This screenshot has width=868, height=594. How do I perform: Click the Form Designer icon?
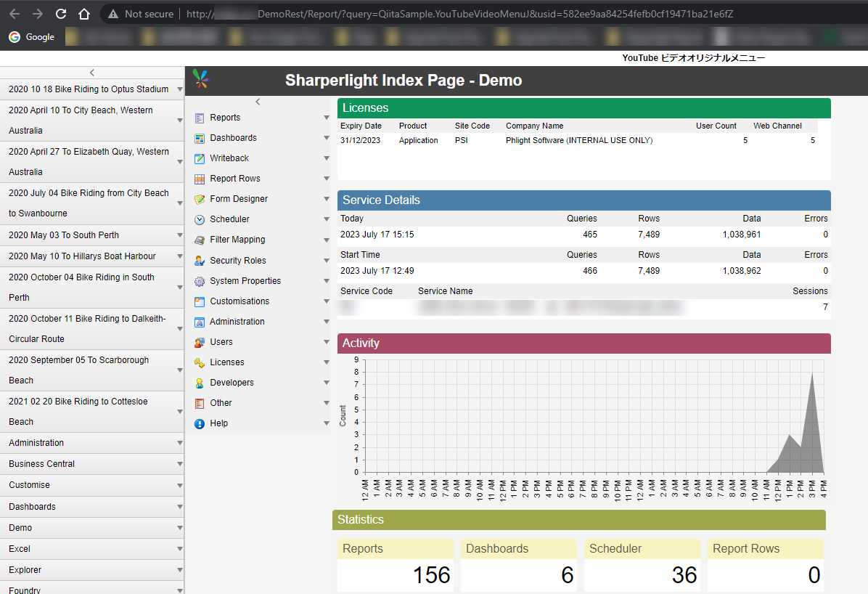click(200, 199)
